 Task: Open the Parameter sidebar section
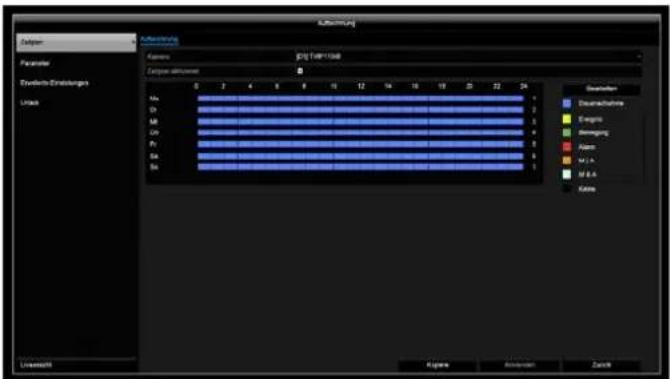click(35, 63)
